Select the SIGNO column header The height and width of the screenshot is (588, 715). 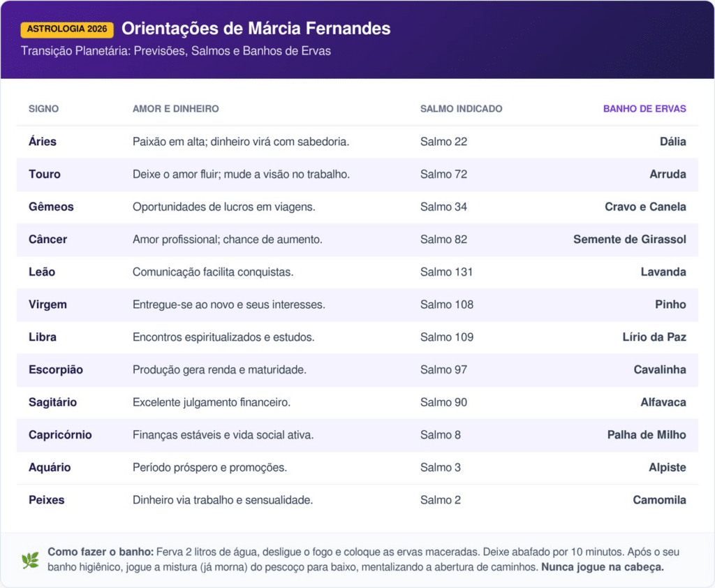[43, 109]
